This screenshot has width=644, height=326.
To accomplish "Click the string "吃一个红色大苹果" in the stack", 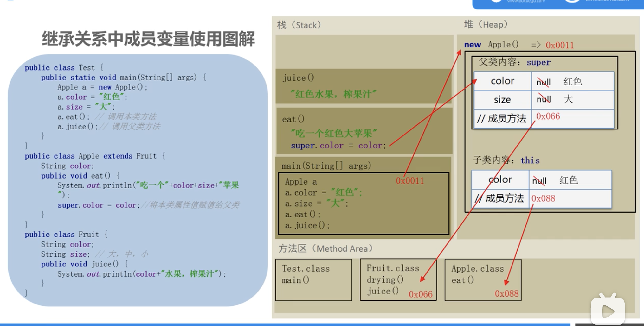I will pyautogui.click(x=334, y=133).
